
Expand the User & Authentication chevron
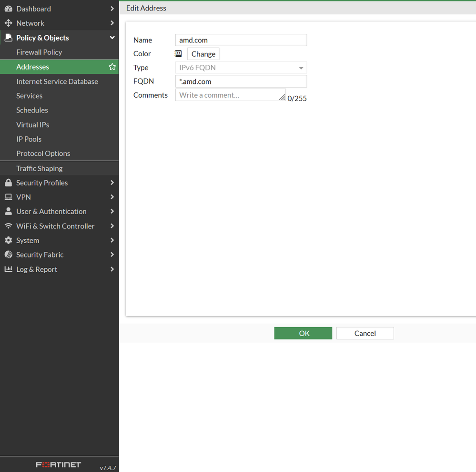pos(112,211)
